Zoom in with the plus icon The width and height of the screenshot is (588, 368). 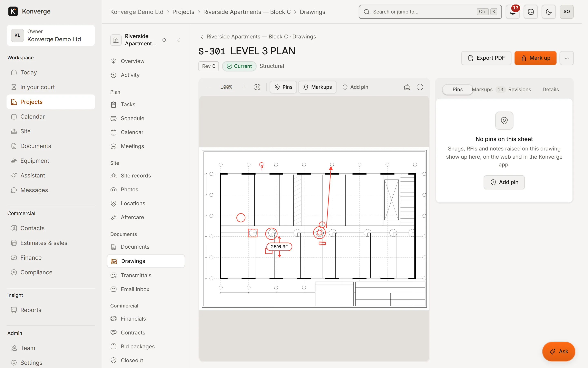tap(244, 87)
